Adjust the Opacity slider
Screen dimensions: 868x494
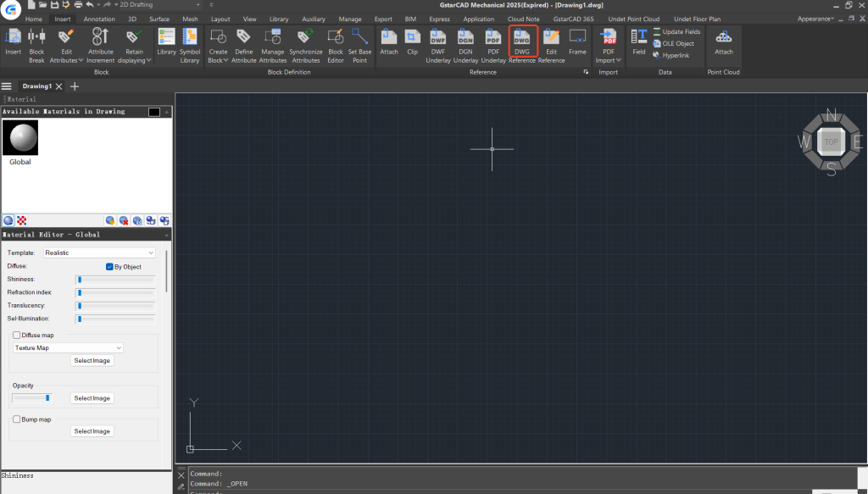pyautogui.click(x=32, y=398)
